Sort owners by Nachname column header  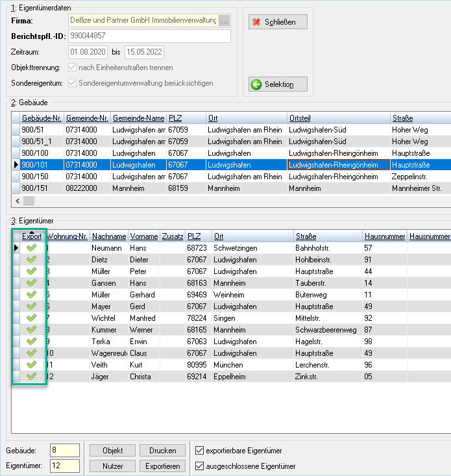(x=109, y=236)
